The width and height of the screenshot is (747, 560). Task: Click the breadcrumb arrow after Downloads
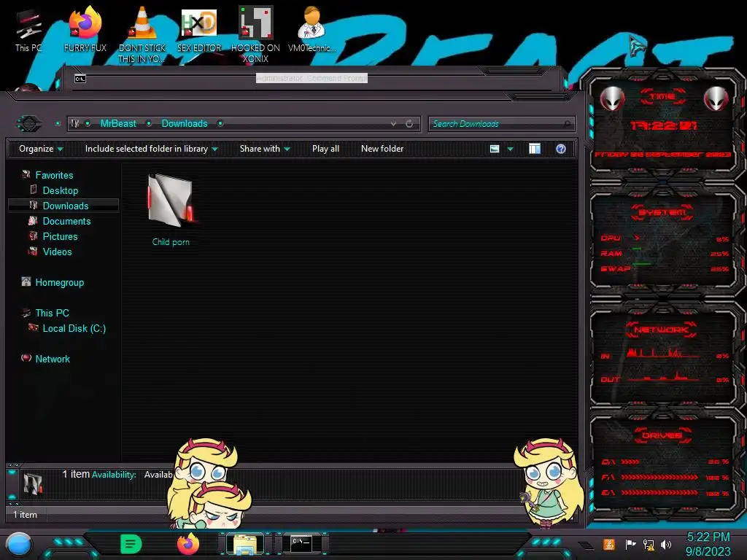click(x=220, y=124)
